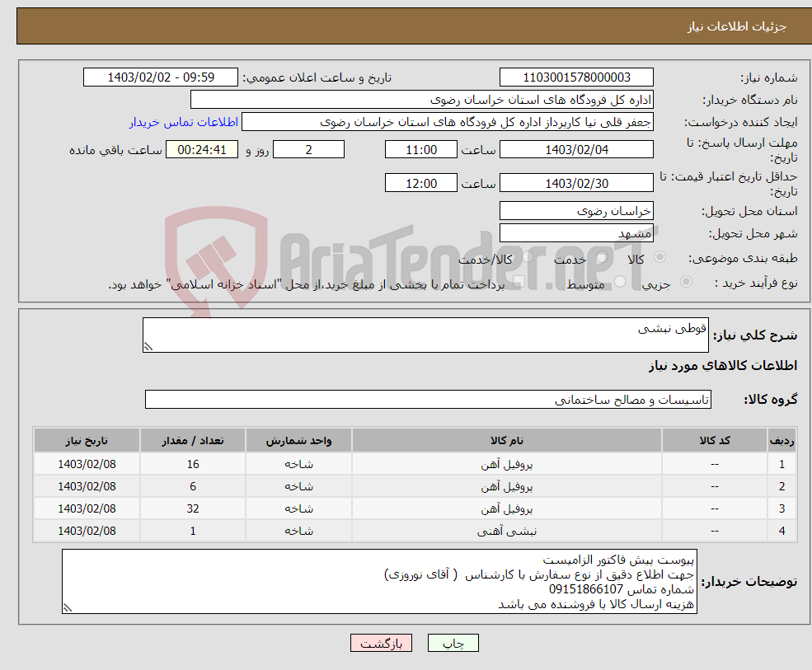Click the general description box قوطی نبشی
812x670 pixels.
coord(425,335)
